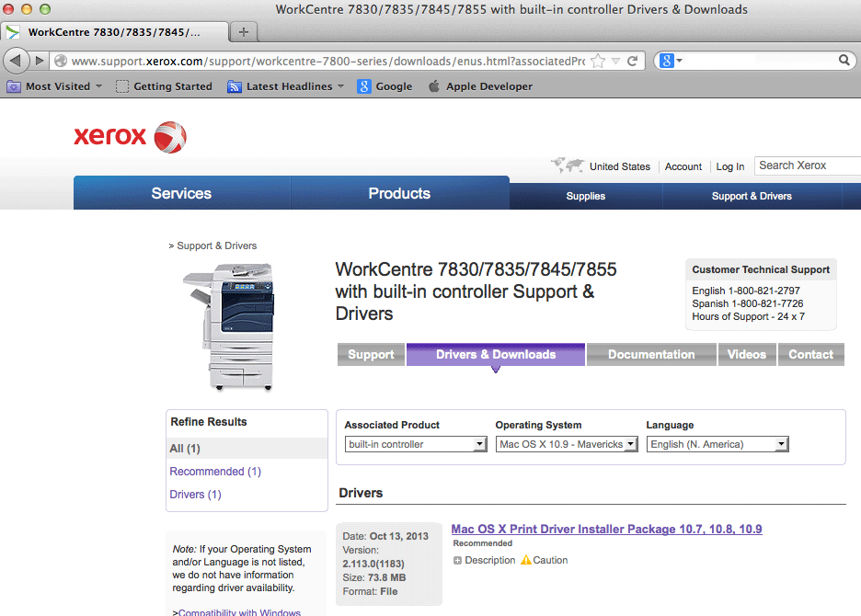Switch to the Documentation tab
Screen dimensions: 861x616
click(x=651, y=355)
